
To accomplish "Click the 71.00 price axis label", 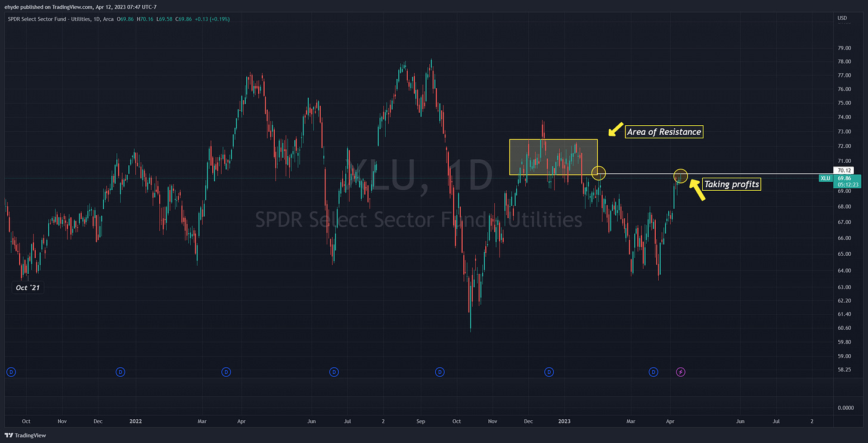I will coord(844,161).
